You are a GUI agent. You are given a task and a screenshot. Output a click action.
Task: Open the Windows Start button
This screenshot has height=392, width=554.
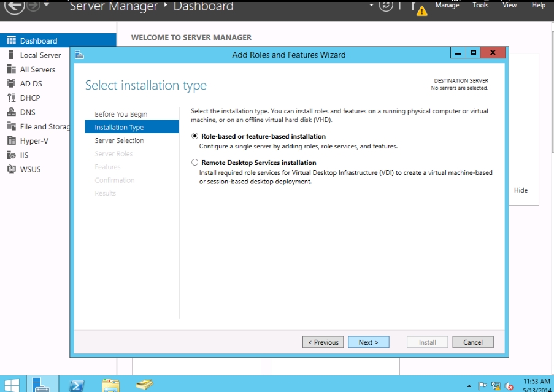pyautogui.click(x=12, y=385)
